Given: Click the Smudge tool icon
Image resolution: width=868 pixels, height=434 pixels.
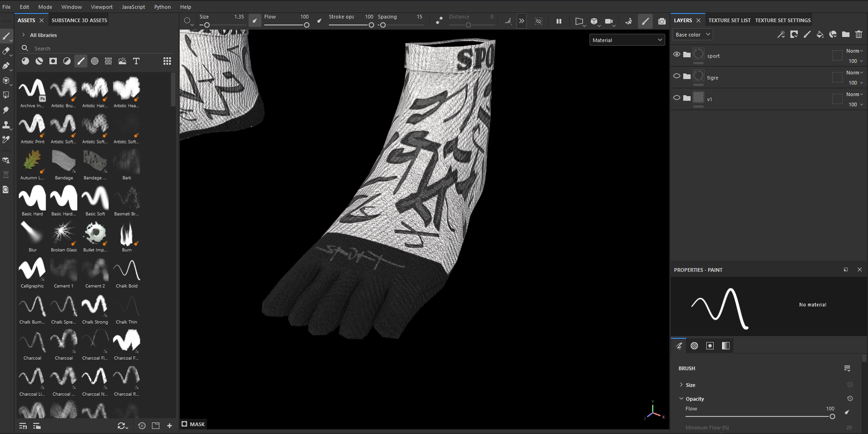Looking at the screenshot, I should 6,110.
